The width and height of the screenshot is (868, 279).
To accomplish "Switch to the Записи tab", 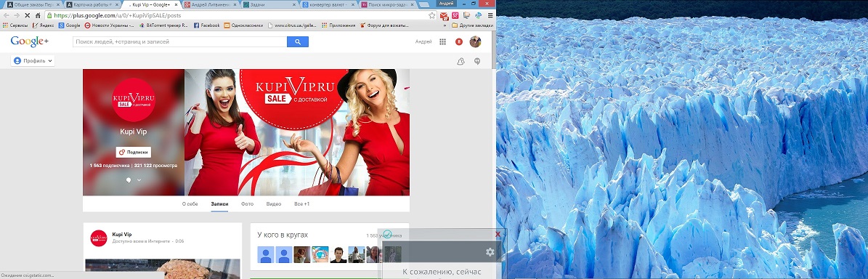I will 219,203.
